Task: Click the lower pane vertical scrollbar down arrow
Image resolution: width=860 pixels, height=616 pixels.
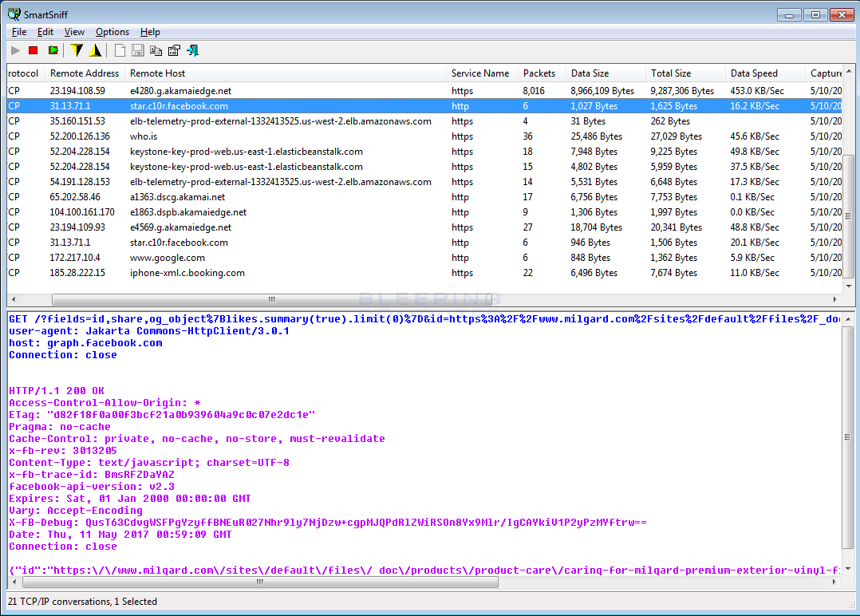Action: pyautogui.click(x=850, y=568)
